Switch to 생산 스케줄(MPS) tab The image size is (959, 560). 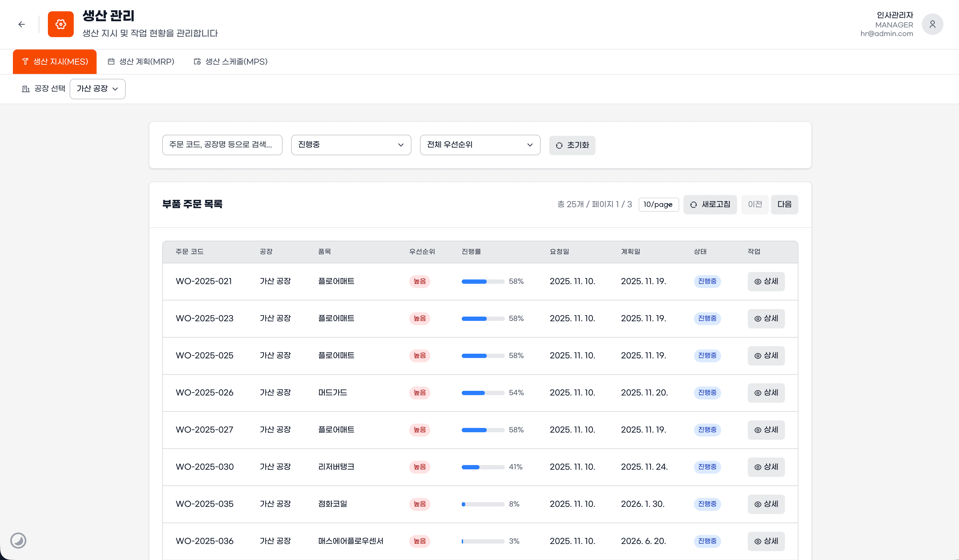click(231, 62)
